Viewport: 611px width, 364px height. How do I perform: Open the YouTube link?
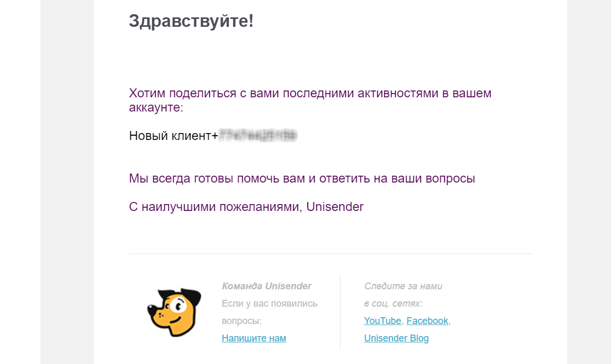click(382, 321)
